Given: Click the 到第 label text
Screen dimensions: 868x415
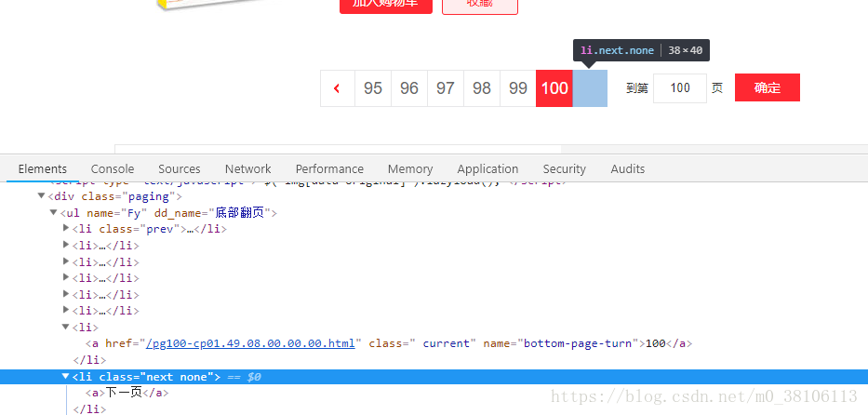Looking at the screenshot, I should pos(637,88).
